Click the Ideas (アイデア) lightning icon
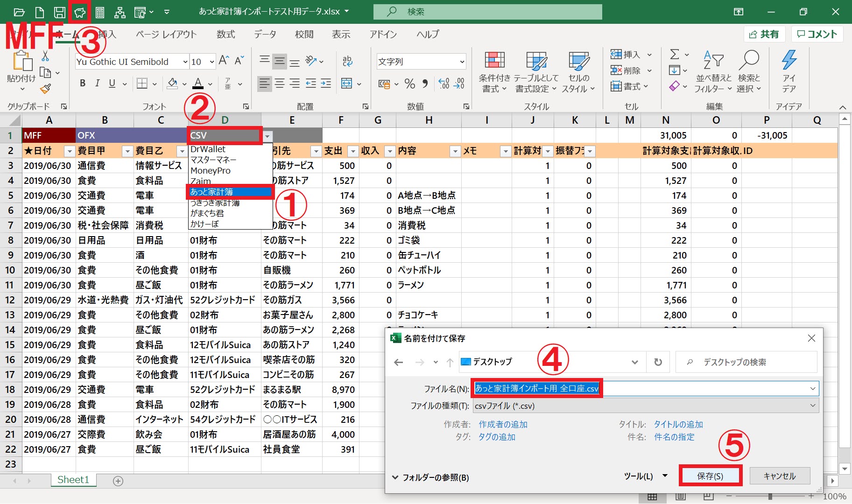Viewport: 852px width, 504px height. point(789,60)
